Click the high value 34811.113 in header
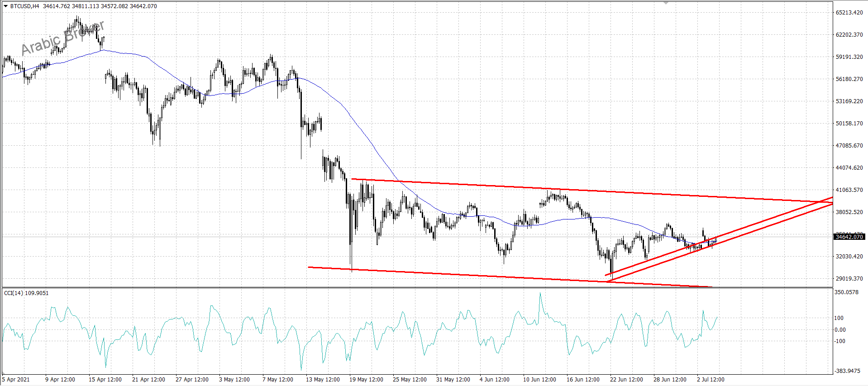This screenshot has height=386, width=868. point(86,6)
